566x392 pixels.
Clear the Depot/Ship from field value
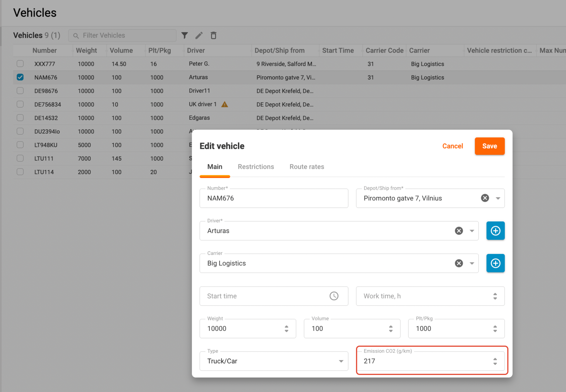tap(485, 198)
